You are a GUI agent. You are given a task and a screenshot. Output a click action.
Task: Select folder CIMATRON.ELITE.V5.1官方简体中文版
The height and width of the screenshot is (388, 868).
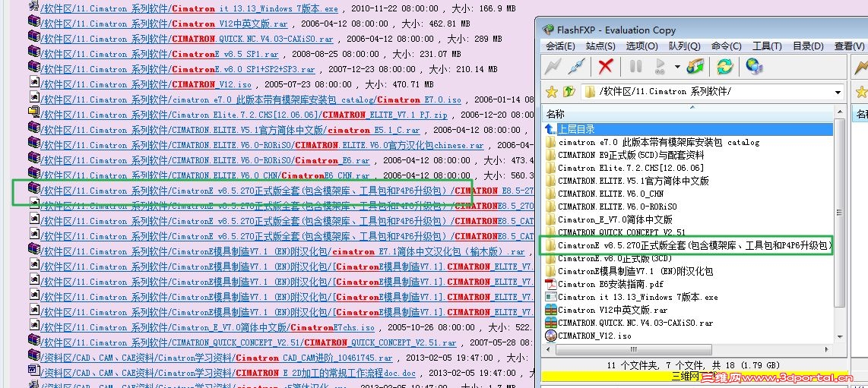click(633, 181)
